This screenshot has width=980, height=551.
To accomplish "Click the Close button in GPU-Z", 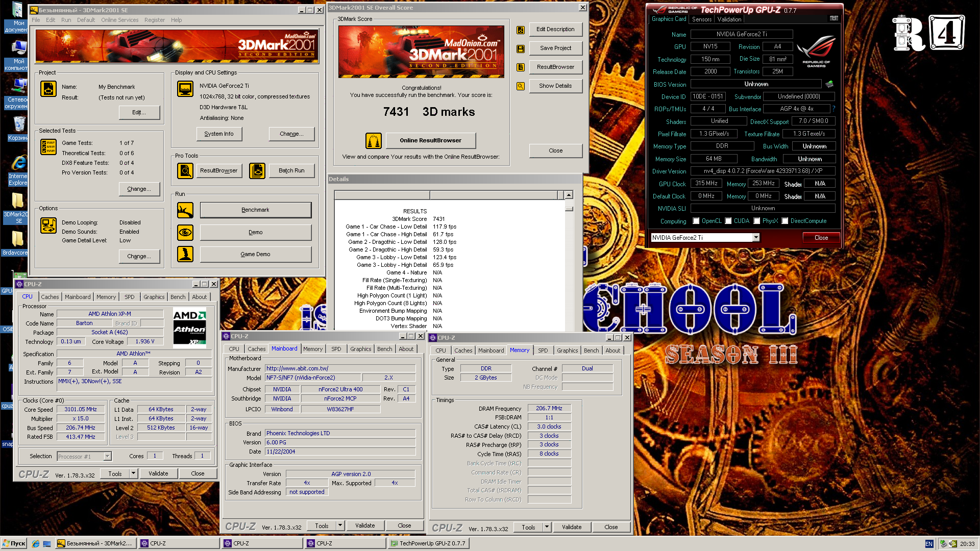I will tap(821, 238).
